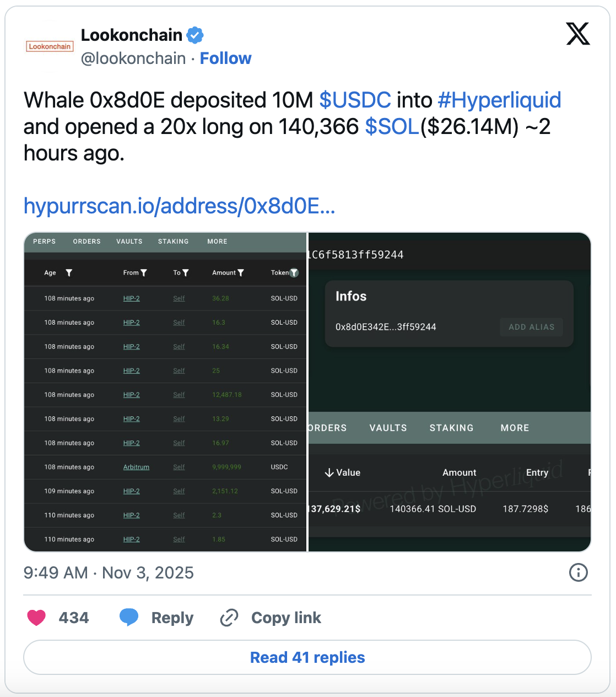Click the X logo in the top corner

tap(578, 34)
